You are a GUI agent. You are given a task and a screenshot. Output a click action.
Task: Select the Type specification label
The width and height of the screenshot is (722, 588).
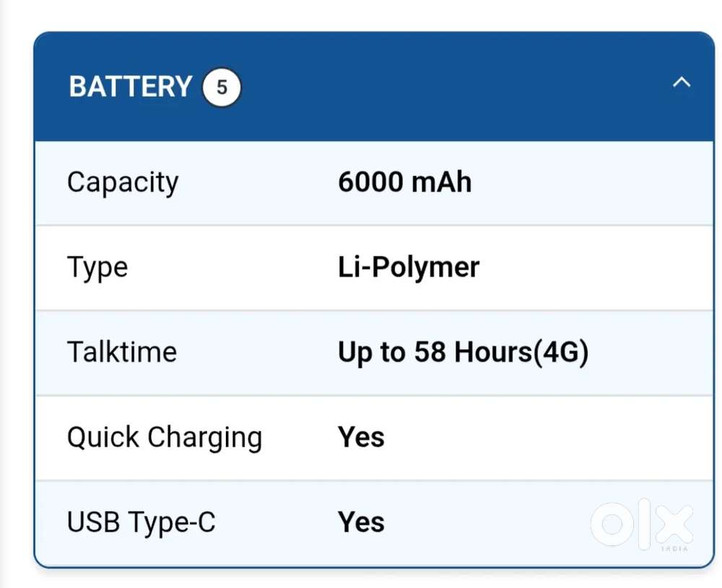[x=97, y=267]
